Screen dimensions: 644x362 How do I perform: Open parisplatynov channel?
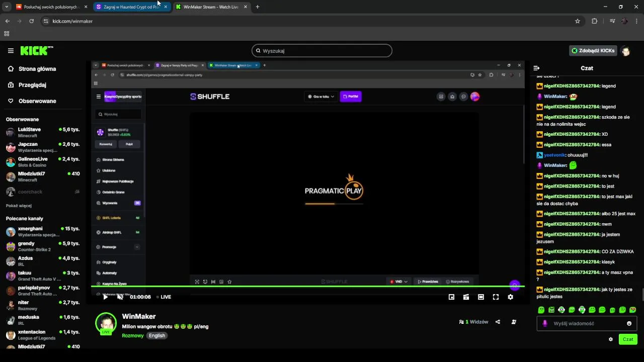point(43,291)
